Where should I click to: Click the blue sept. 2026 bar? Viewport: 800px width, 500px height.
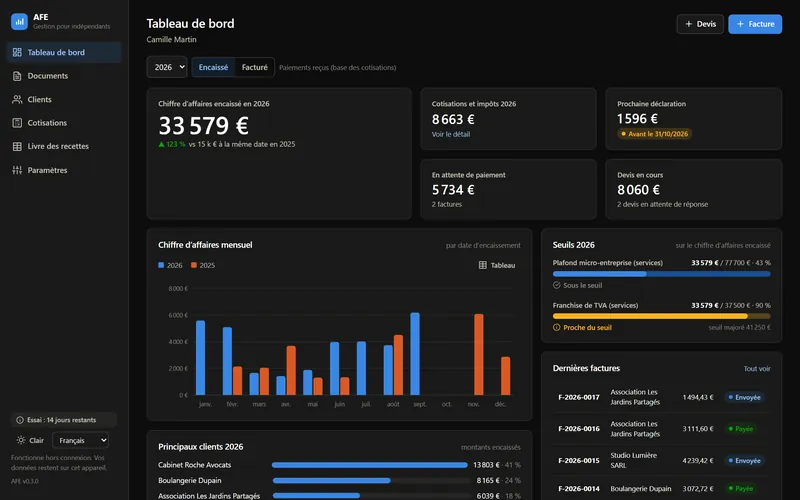click(x=415, y=354)
